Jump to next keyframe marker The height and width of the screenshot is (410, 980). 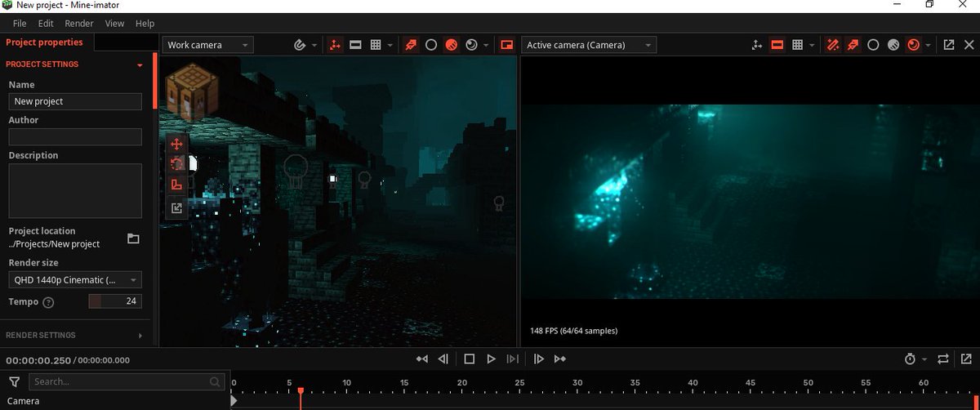pyautogui.click(x=539, y=359)
